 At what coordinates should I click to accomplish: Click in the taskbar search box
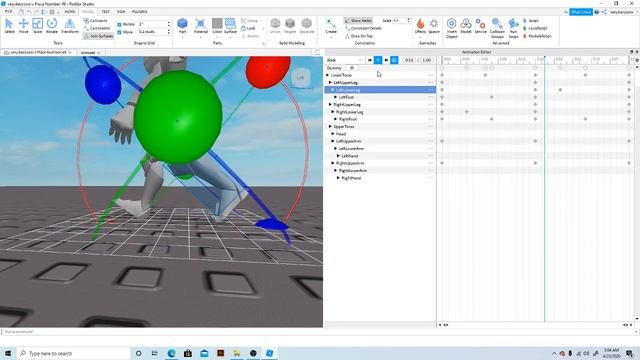coord(73,353)
